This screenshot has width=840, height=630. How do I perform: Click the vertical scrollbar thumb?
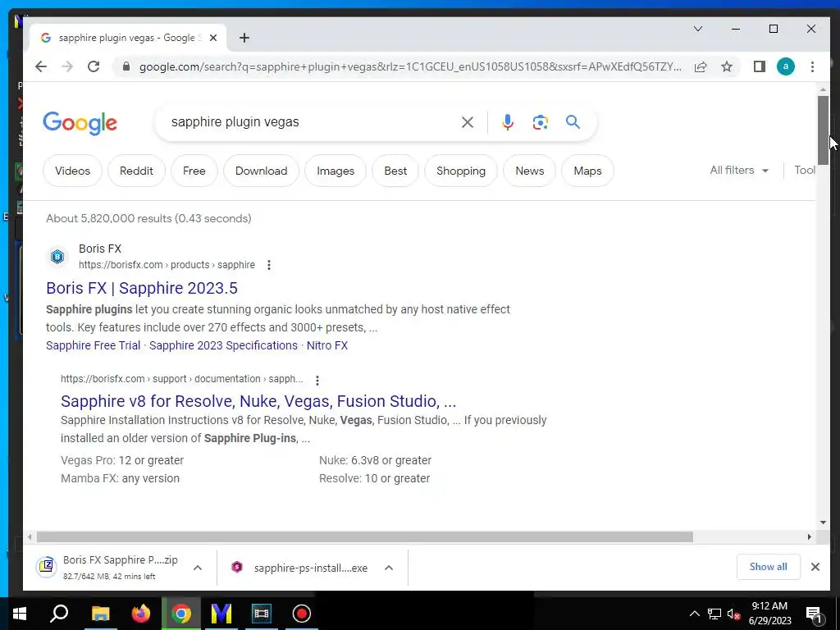[823, 130]
